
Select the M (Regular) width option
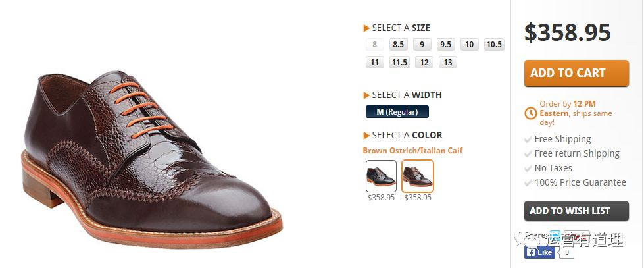pyautogui.click(x=397, y=112)
